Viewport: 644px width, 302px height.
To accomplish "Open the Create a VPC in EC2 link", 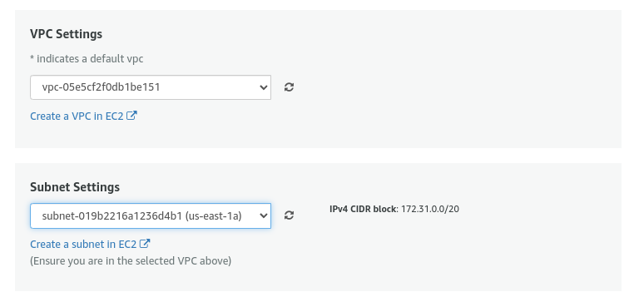I will 83,116.
